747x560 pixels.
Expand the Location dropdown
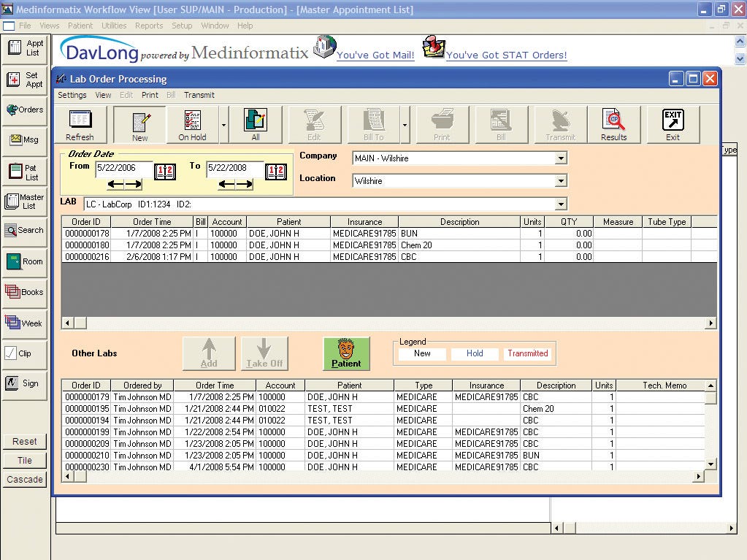point(562,181)
